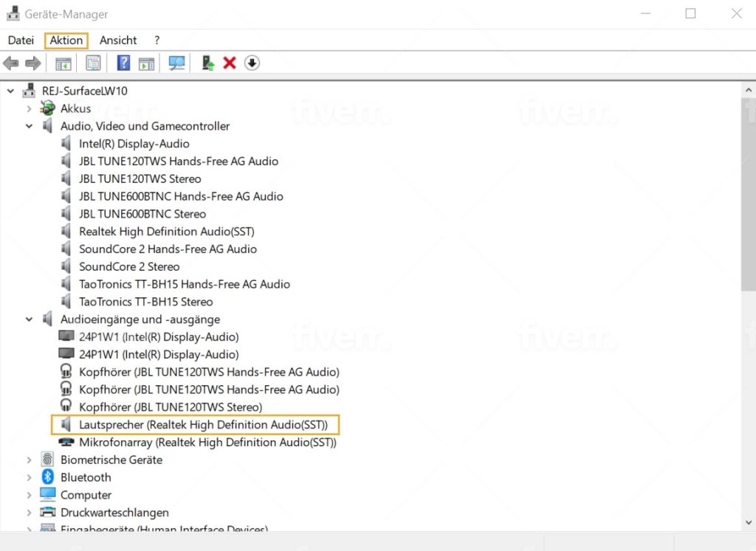
Task: Collapse the Audioeingänge und -ausgänge category
Action: (x=30, y=319)
